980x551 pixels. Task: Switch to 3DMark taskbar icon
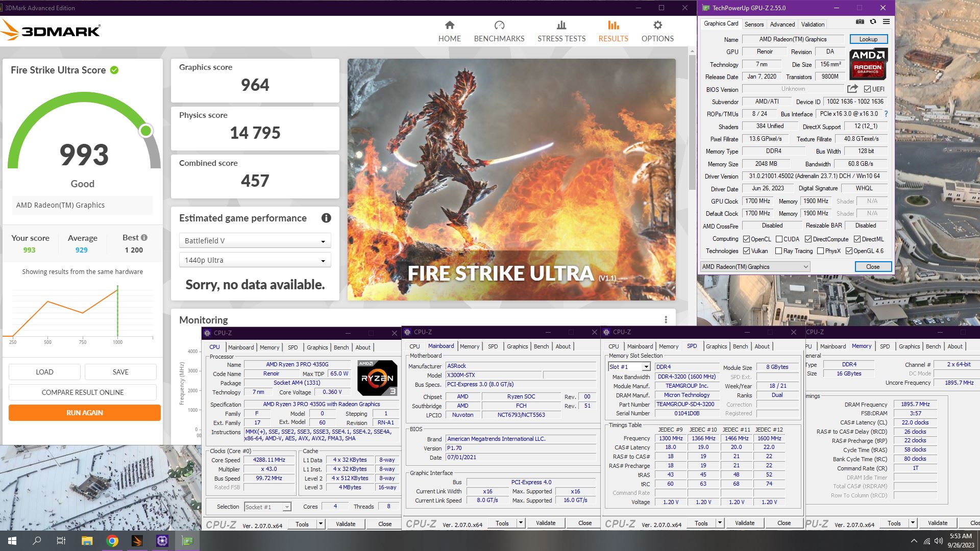pos(137,541)
